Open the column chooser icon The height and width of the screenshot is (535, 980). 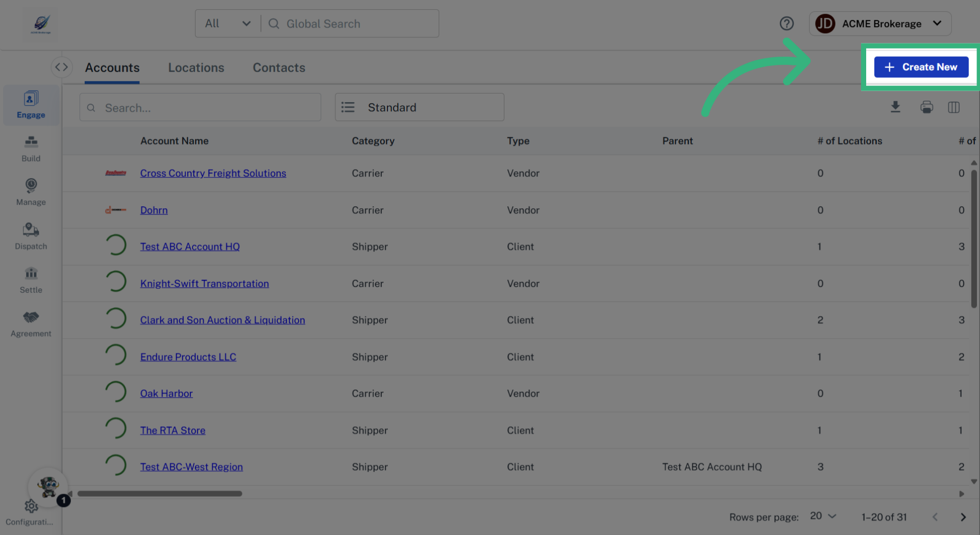point(953,107)
